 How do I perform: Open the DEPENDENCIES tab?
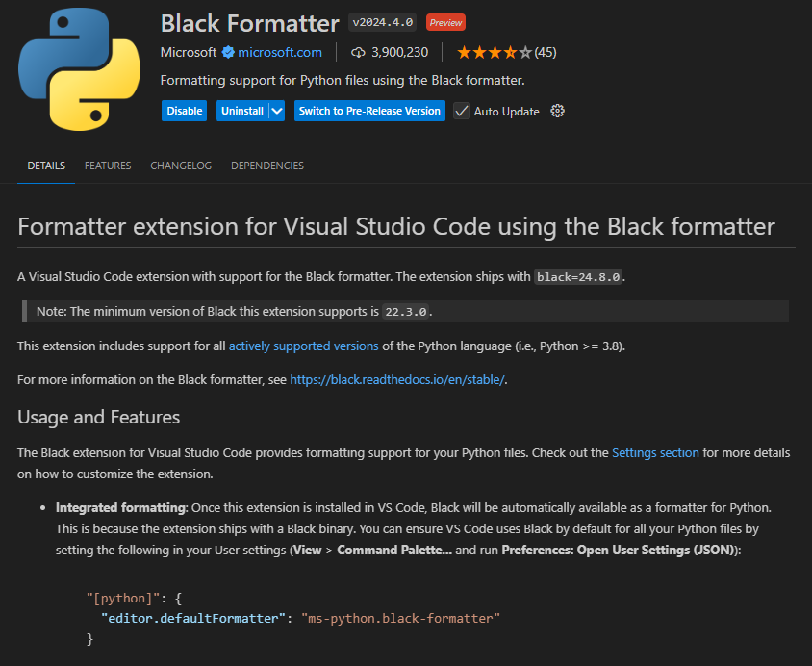(x=267, y=166)
